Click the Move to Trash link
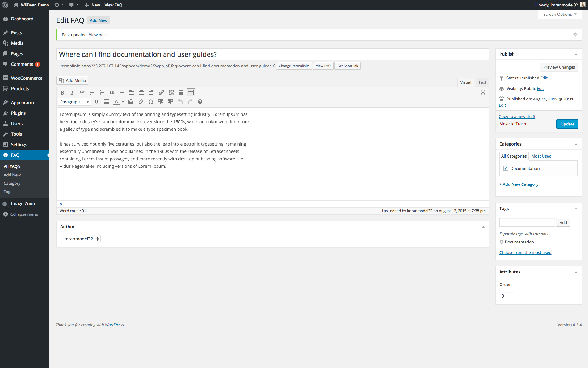Image resolution: width=588 pixels, height=368 pixels. coord(512,124)
